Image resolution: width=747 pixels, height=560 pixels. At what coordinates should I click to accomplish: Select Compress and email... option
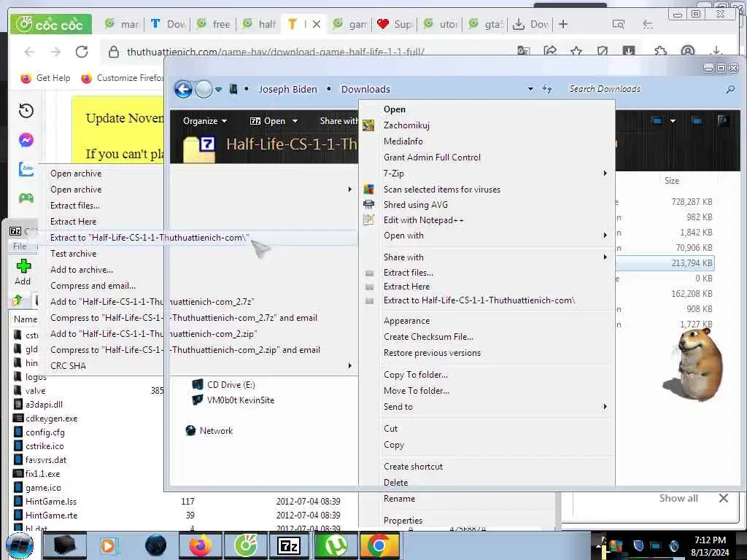[93, 286]
